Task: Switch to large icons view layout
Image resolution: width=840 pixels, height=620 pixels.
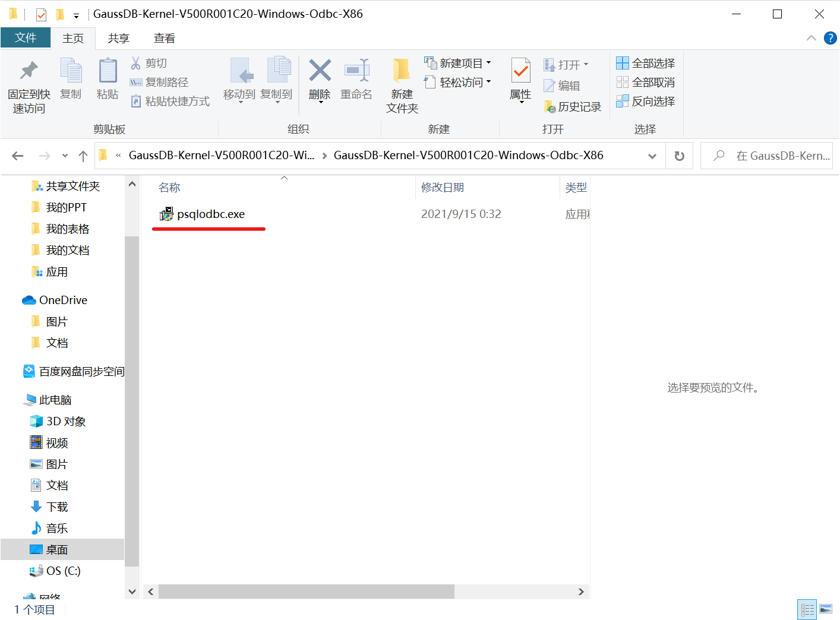Action: tap(826, 609)
